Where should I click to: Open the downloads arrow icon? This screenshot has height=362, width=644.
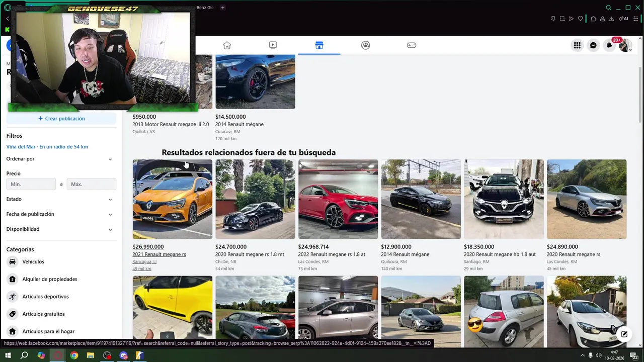click(x=611, y=19)
